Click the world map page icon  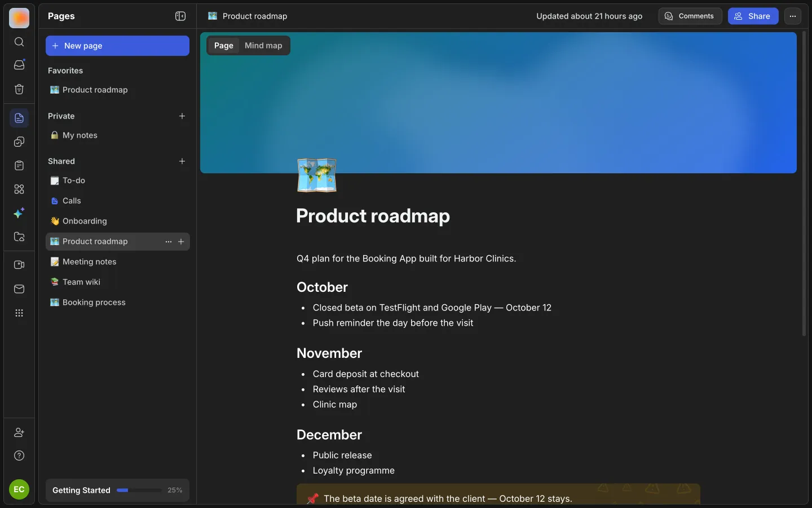(x=317, y=175)
